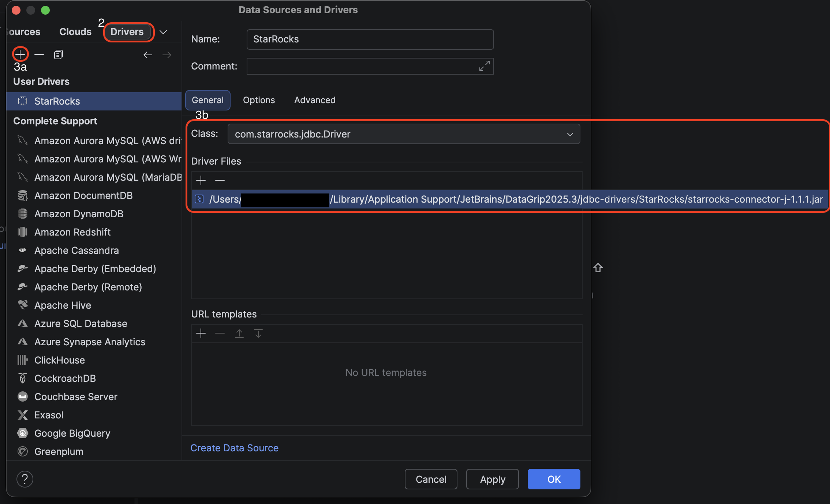Screen dimensions: 830x504
Task: Select the ClickHouse driver entry
Action: [59, 360]
